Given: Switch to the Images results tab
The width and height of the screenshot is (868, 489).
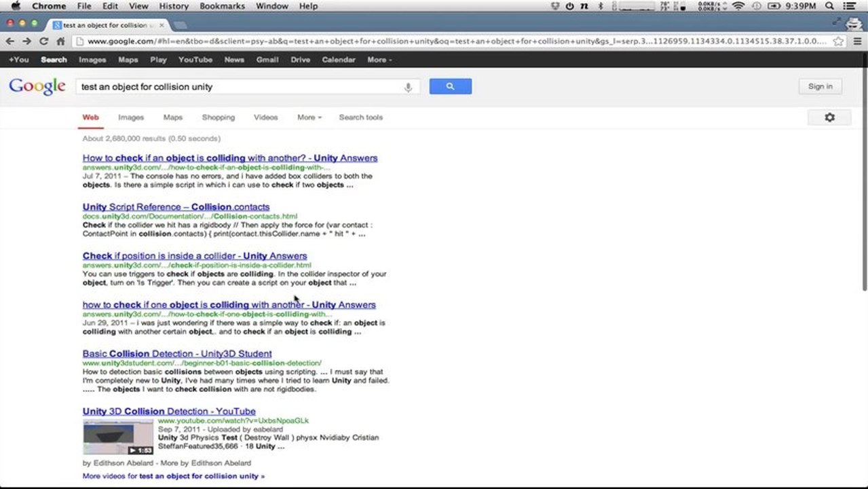Looking at the screenshot, I should tap(131, 117).
